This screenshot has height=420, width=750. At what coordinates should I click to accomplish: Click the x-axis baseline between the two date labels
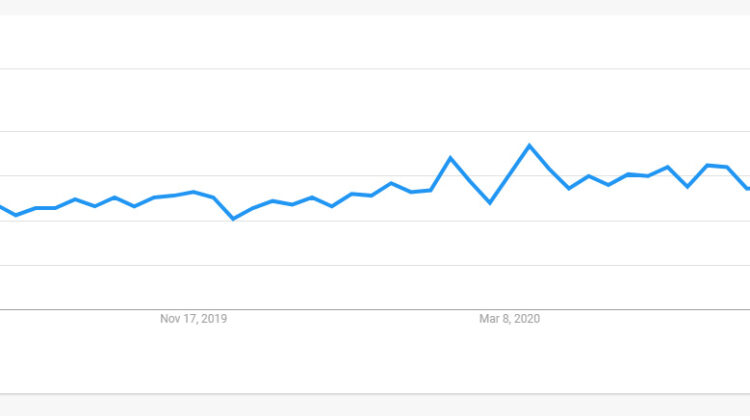coord(350,309)
